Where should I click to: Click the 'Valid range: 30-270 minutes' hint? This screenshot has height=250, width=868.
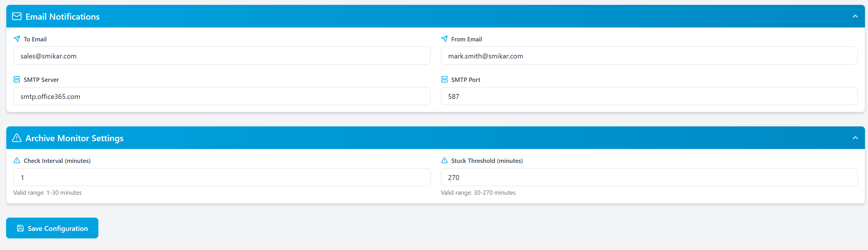(478, 192)
